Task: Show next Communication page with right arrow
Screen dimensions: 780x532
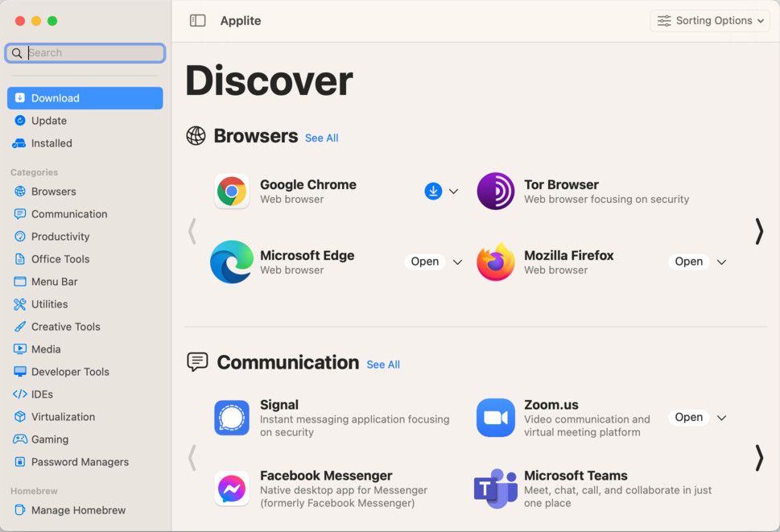Action: (x=759, y=457)
